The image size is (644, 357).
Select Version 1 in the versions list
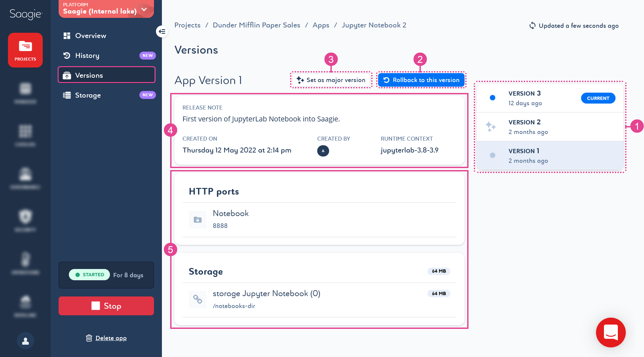550,156
